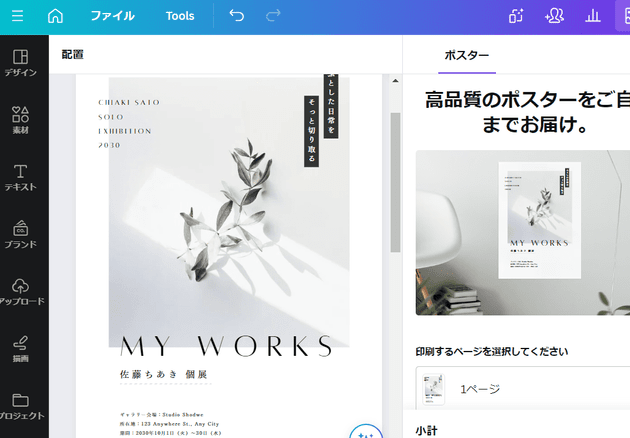Select the 描画 draw tool
This screenshot has width=630, height=438.
pos(20,348)
